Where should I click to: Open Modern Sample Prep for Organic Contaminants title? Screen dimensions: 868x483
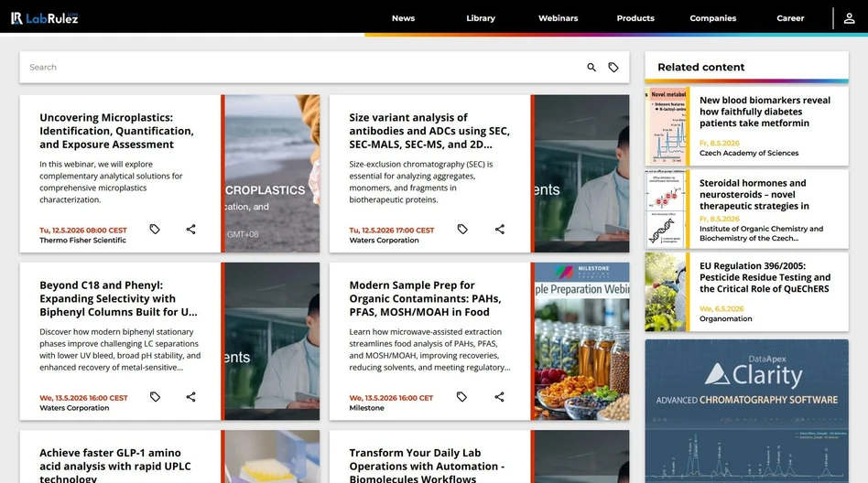tap(425, 299)
